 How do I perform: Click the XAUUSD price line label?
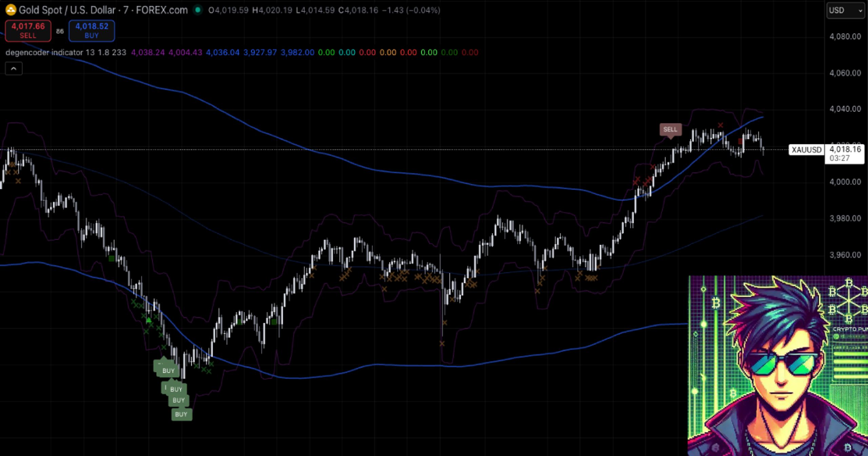(x=806, y=150)
